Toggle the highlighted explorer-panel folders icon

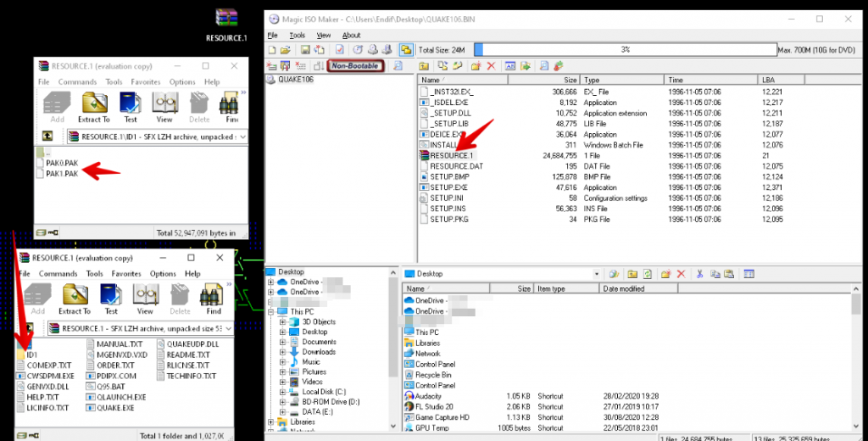[406, 50]
